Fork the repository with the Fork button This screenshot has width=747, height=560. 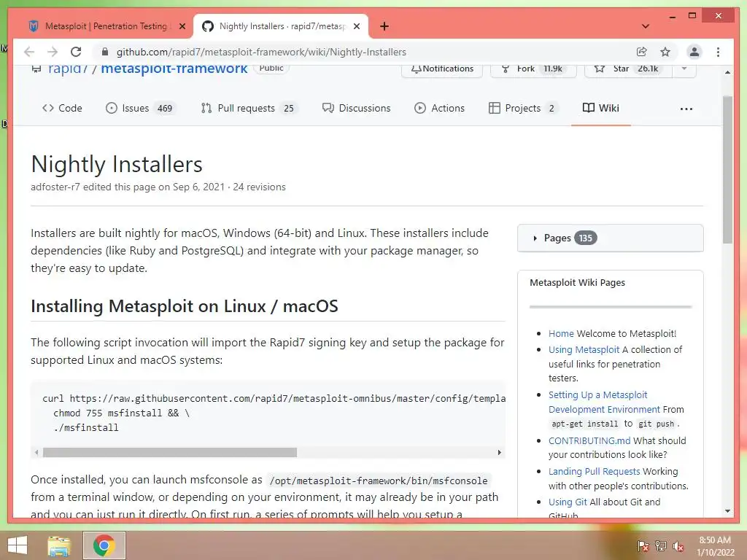coord(533,69)
